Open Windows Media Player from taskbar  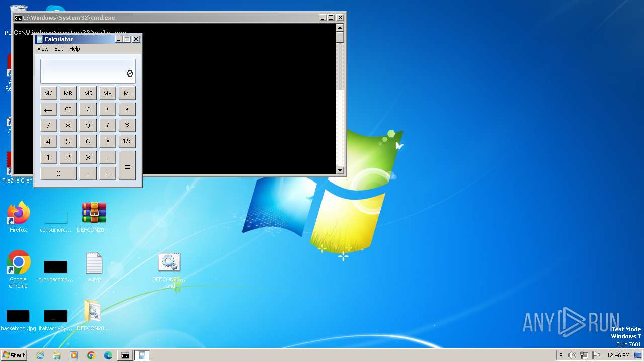[x=74, y=355]
